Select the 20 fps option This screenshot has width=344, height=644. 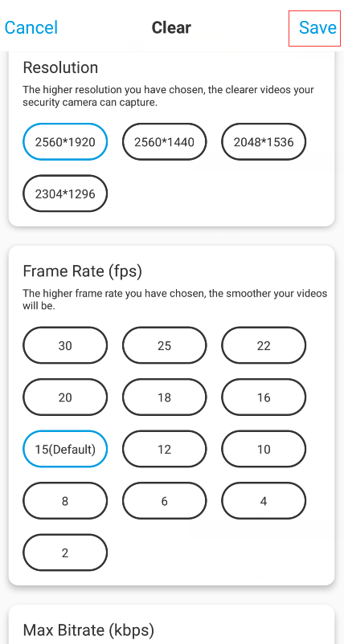point(65,397)
